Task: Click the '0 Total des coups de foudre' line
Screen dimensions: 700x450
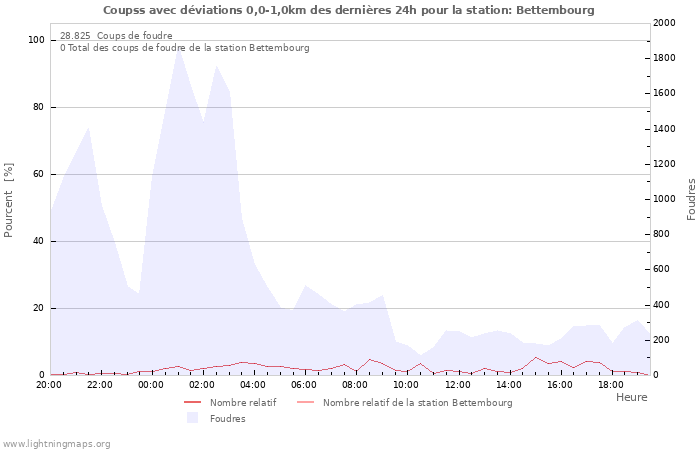Action: (185, 48)
